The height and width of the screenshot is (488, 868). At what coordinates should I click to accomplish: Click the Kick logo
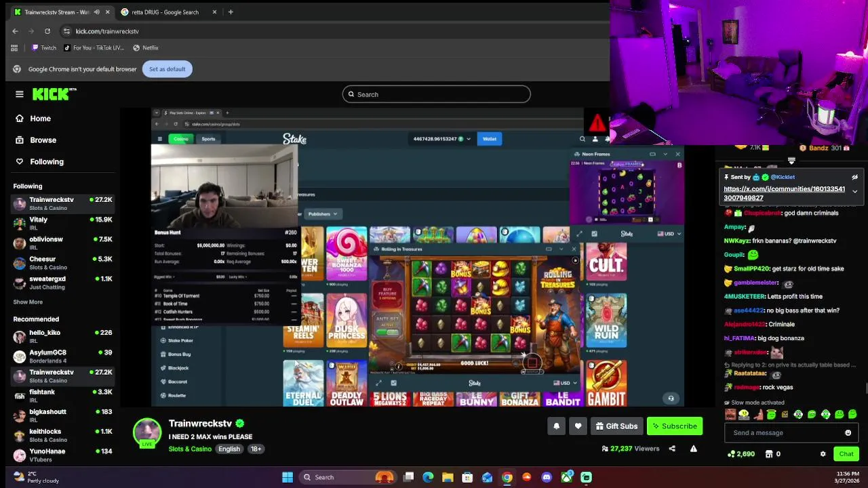click(x=55, y=94)
